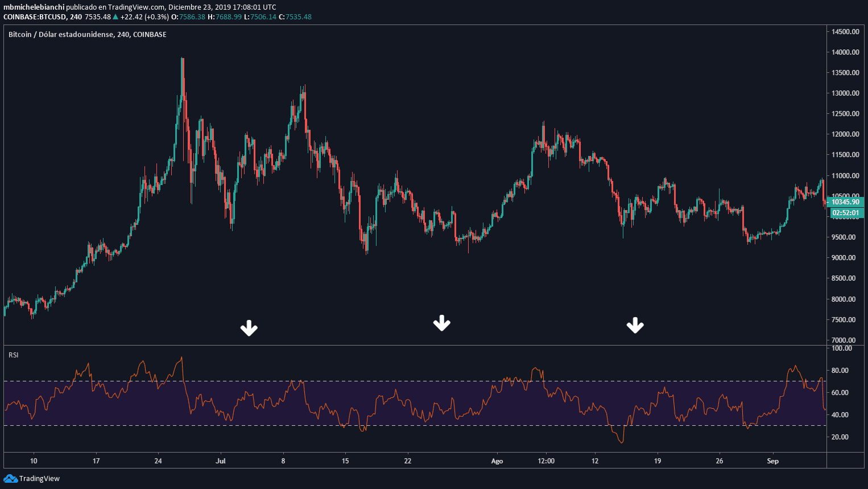
Task: Click the 14500.00 price axis label
Action: (845, 32)
